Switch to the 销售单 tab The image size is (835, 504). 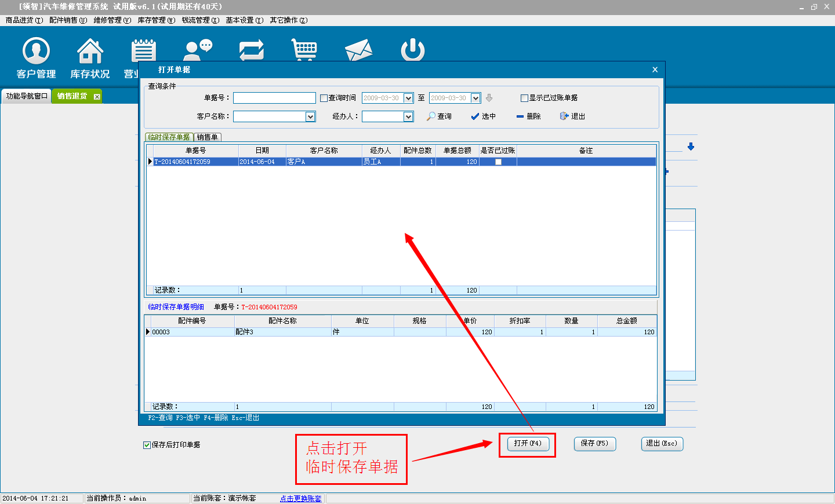click(x=207, y=137)
